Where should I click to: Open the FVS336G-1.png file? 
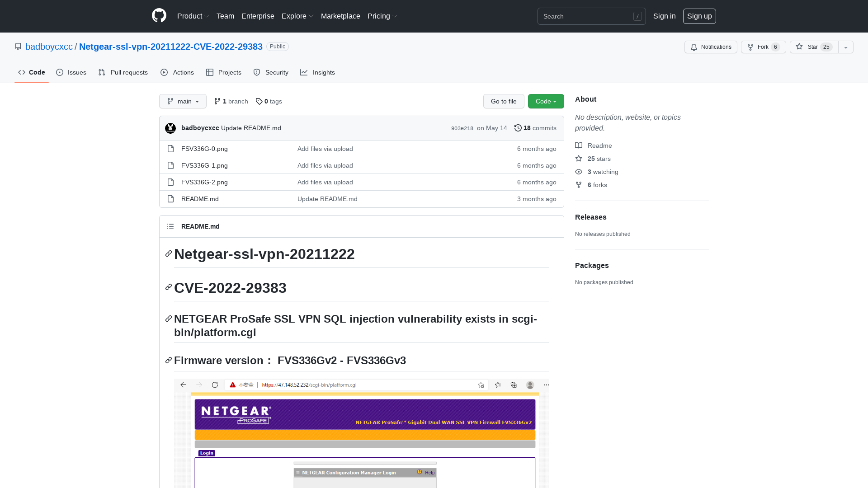click(204, 165)
